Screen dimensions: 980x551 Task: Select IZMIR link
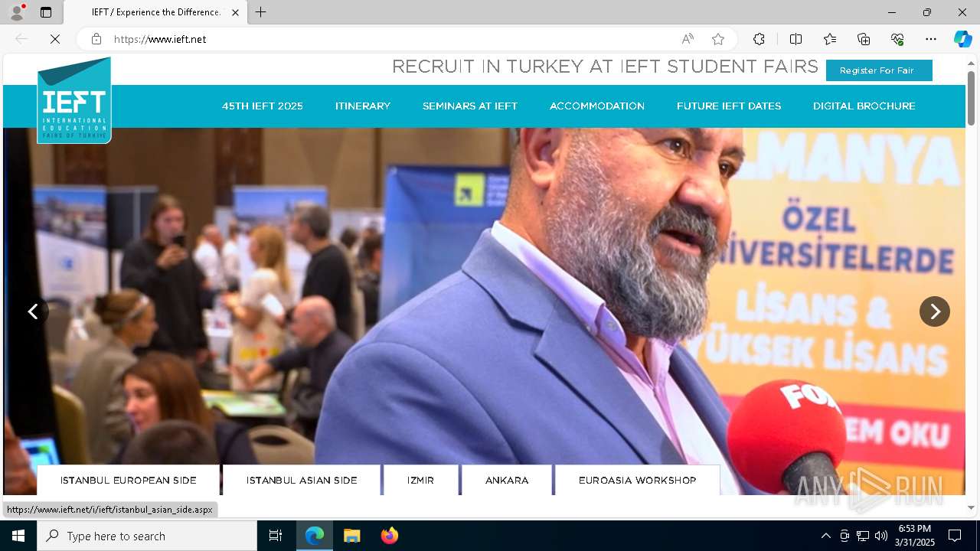coord(421,481)
